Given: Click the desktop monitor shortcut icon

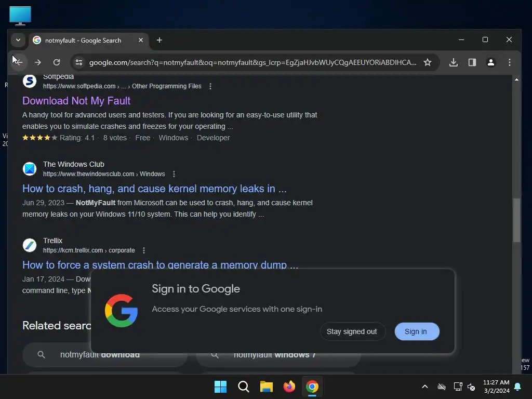Looking at the screenshot, I should [20, 15].
